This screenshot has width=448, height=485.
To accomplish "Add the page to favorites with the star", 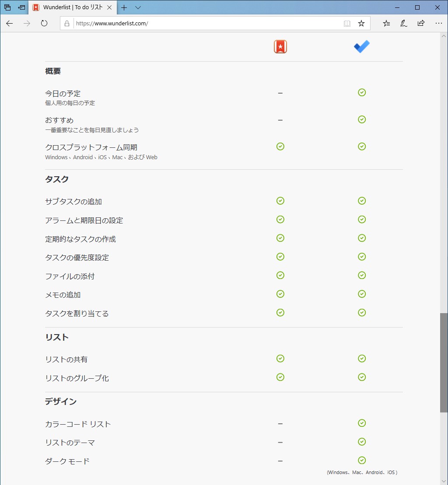I will [361, 23].
